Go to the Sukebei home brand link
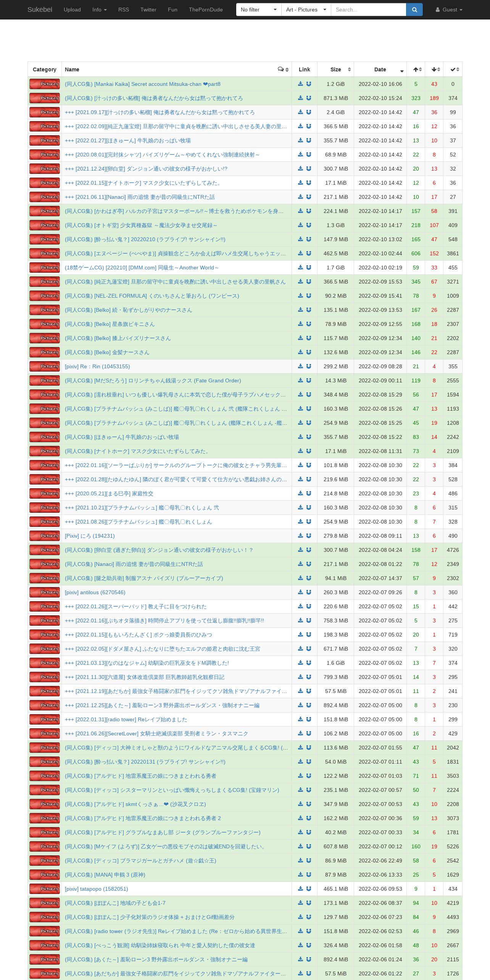This screenshot has height=980, width=490. (40, 10)
